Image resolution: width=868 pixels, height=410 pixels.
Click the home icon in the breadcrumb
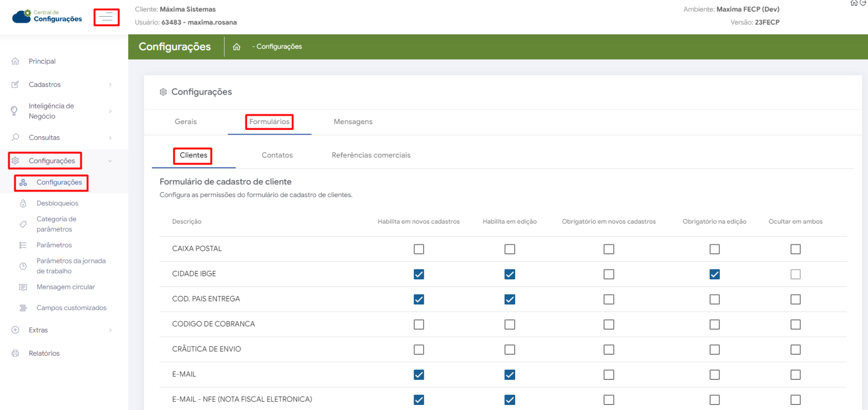pos(236,47)
